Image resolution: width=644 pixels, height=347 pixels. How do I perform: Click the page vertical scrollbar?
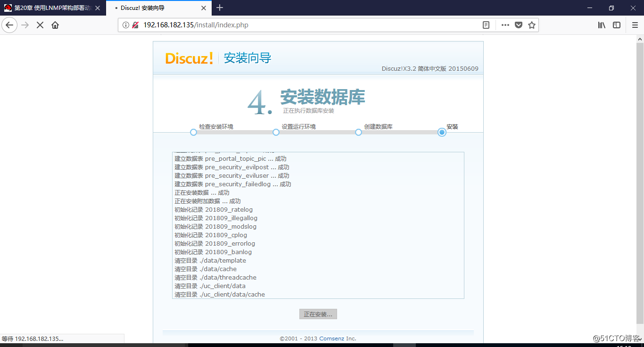click(x=640, y=184)
